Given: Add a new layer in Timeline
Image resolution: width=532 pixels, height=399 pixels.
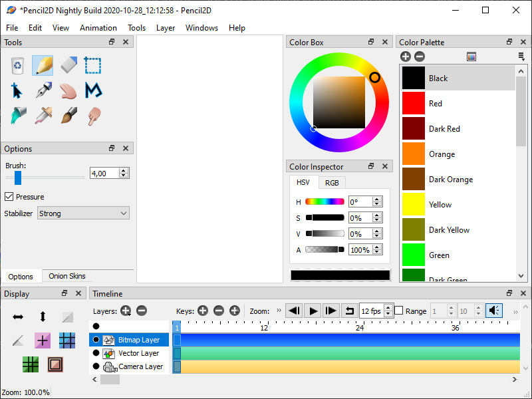Looking at the screenshot, I should pos(126,311).
